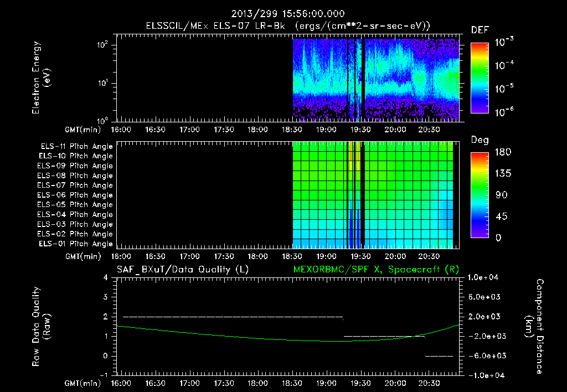This screenshot has width=567, height=392.
Task: Click 17:00 on the energy spectrogram time axis
Action: 189,130
